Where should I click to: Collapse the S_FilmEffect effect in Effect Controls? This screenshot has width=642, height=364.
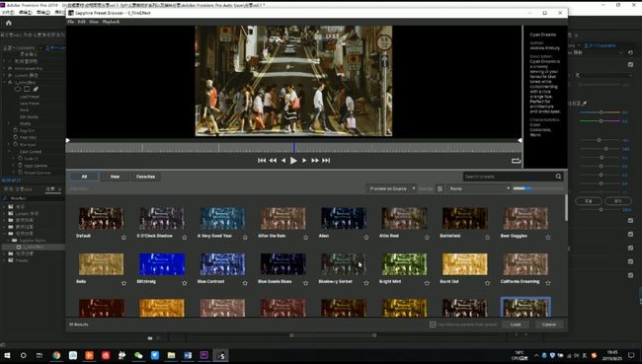tap(5, 82)
